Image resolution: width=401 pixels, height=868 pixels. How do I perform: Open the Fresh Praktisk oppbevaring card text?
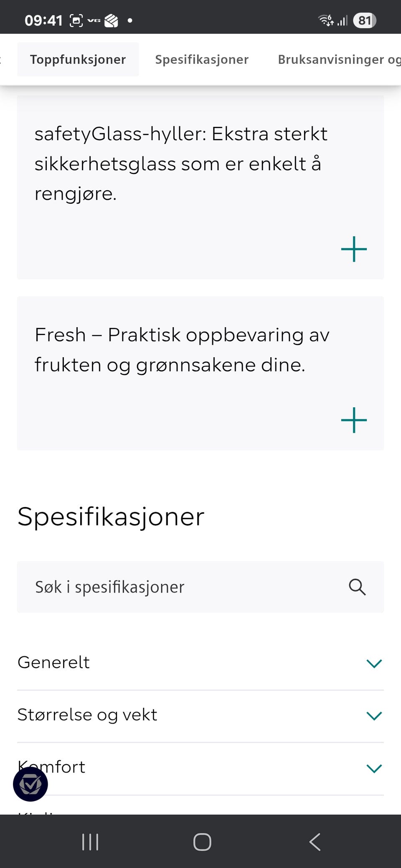click(x=182, y=350)
